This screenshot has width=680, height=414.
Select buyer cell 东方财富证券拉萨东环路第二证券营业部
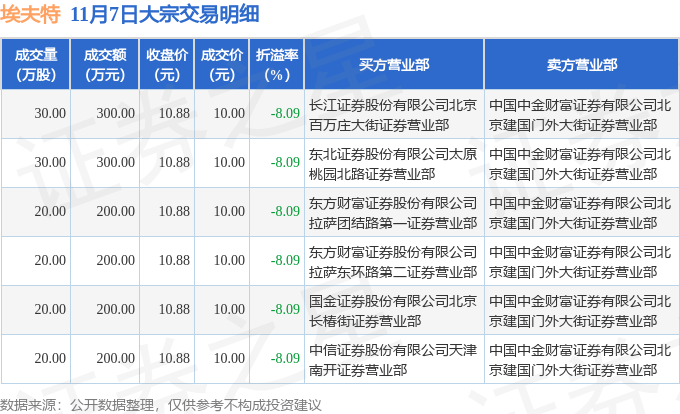click(x=393, y=262)
